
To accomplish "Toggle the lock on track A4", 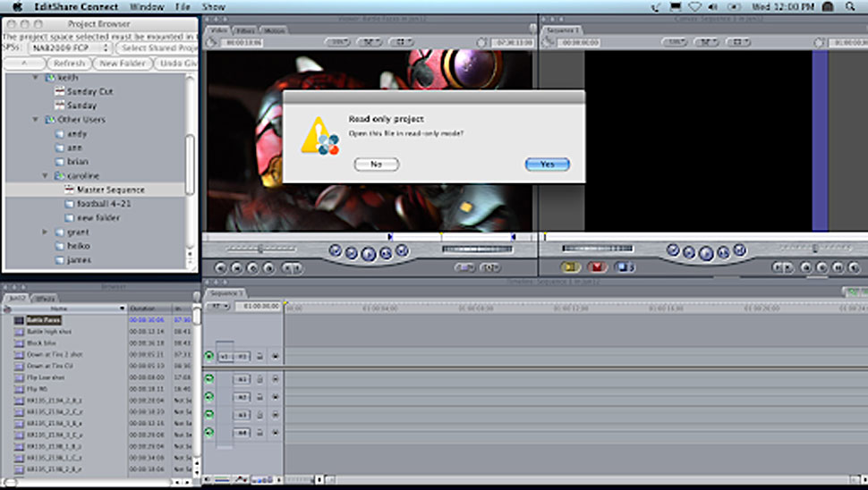I will click(260, 432).
